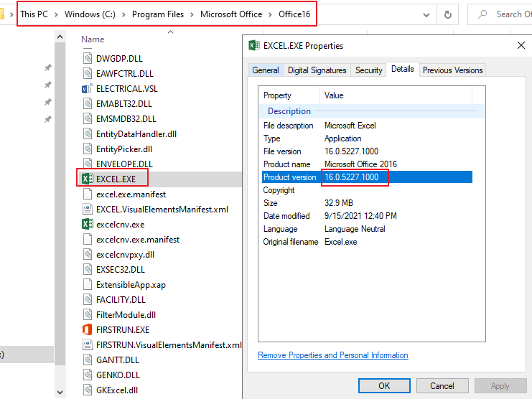Select the Date modified property row
The height and width of the screenshot is (399, 532).
pos(367,215)
